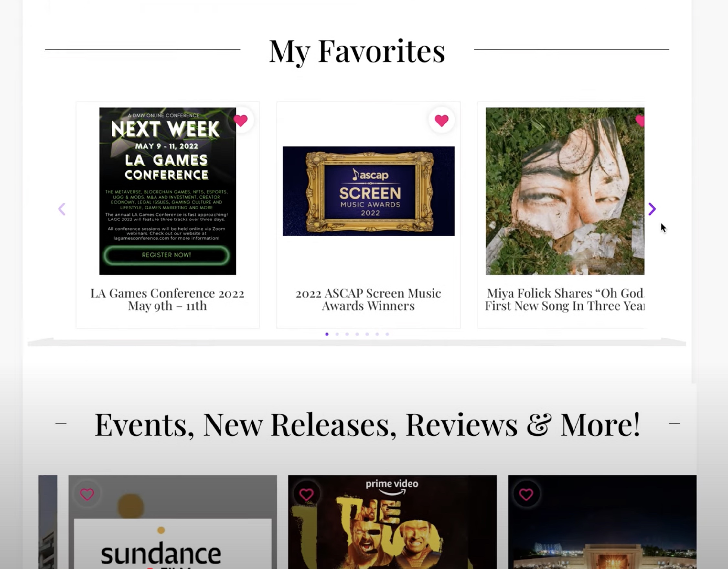The width and height of the screenshot is (728, 569).
Task: Open the LA Games Conference 2022 title link
Action: click(x=167, y=299)
